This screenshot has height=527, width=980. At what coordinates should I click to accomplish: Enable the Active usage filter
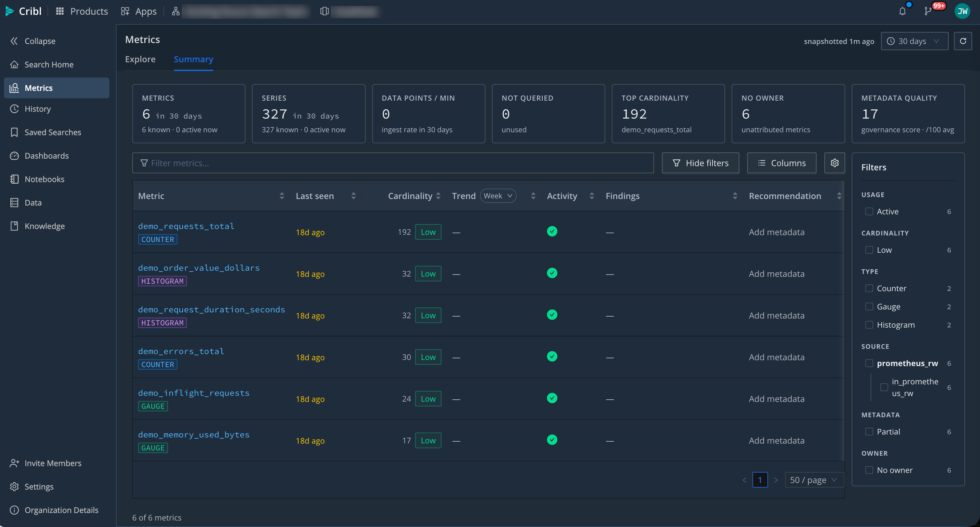(x=869, y=211)
